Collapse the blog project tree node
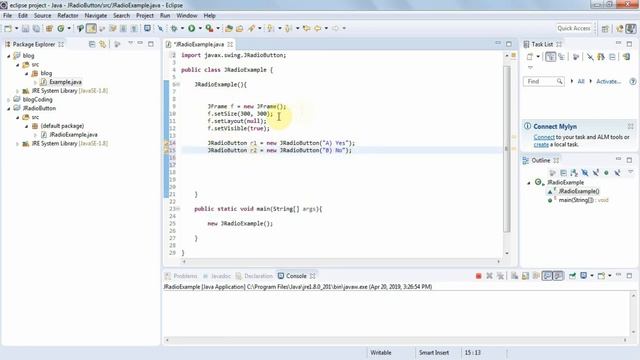The width and height of the screenshot is (640, 360). tap(9, 56)
